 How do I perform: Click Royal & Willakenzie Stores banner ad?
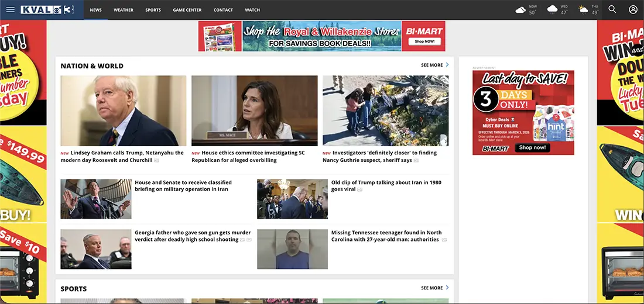click(x=321, y=36)
